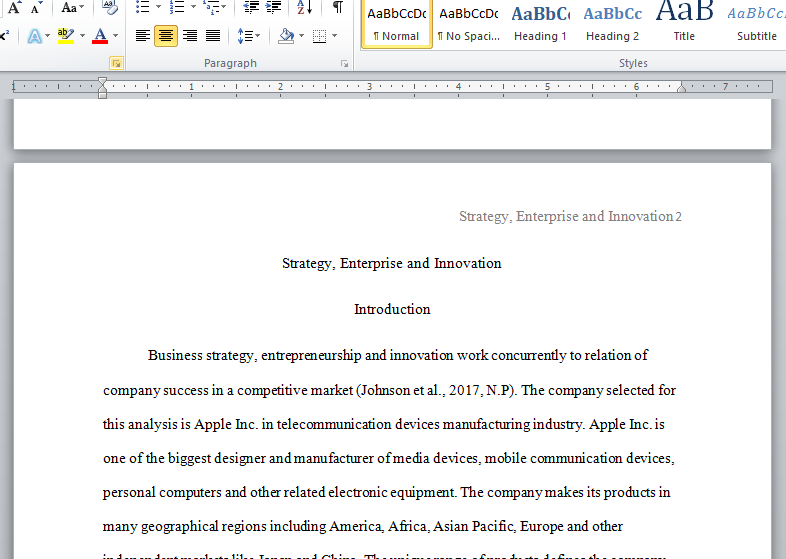Open the Line Spacing menu
Image resolution: width=786 pixels, height=559 pixels.
249,36
